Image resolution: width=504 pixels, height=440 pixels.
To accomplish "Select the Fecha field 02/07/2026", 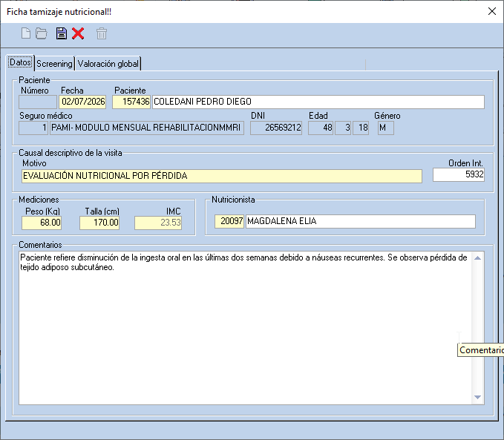I will [82, 102].
